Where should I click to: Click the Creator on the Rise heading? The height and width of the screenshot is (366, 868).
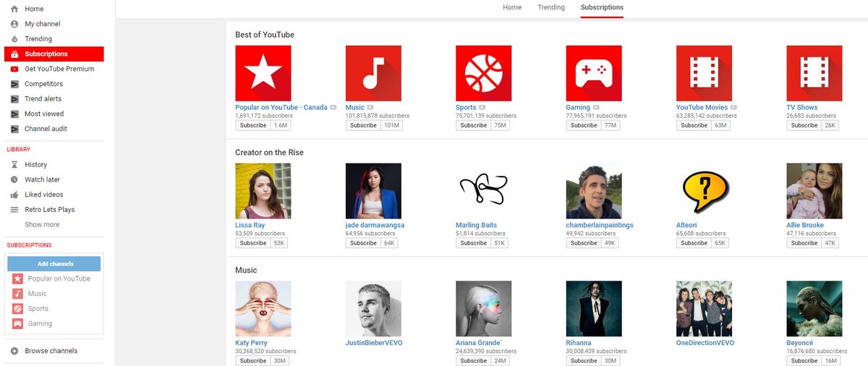(x=269, y=153)
